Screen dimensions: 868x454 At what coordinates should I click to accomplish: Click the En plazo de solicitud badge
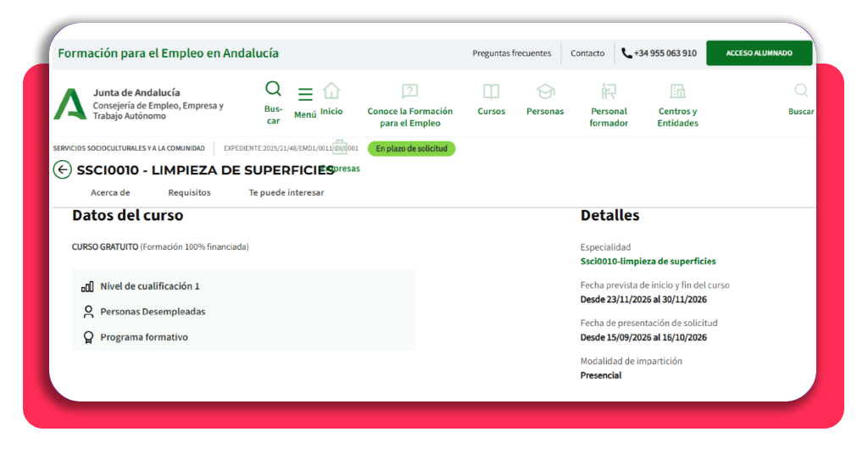411,149
